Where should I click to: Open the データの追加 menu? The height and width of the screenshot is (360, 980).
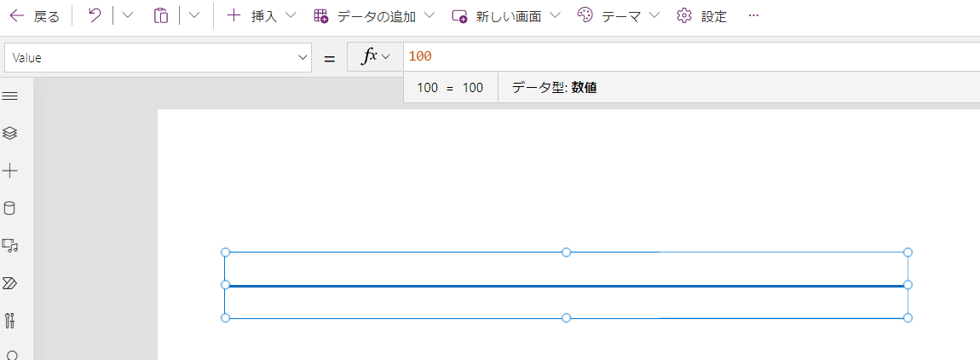(374, 16)
